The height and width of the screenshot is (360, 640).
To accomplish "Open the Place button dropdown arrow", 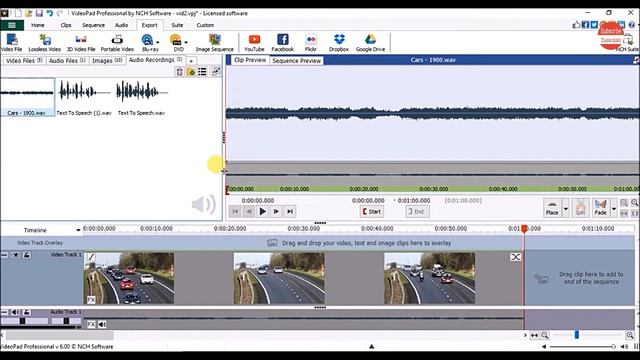I will [x=566, y=208].
